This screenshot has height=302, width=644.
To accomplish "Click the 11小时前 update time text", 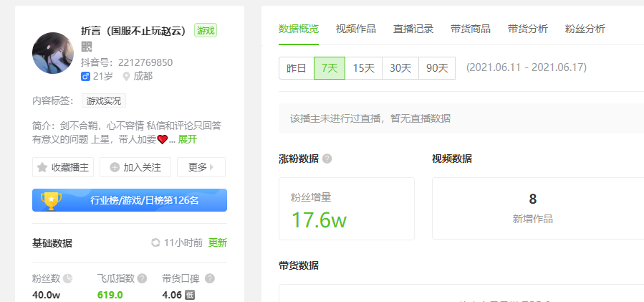I will 183,242.
